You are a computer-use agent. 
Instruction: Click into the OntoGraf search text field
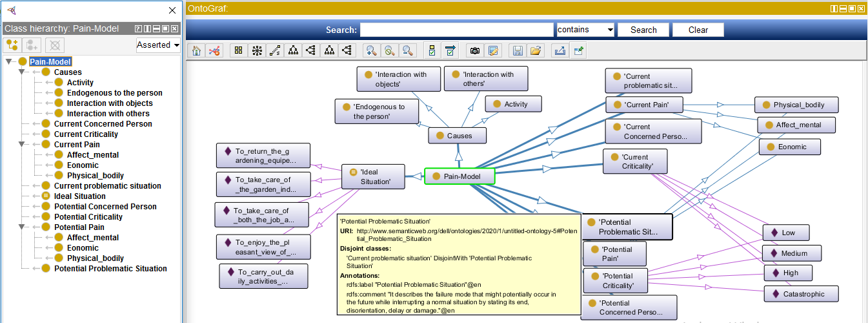click(x=457, y=30)
